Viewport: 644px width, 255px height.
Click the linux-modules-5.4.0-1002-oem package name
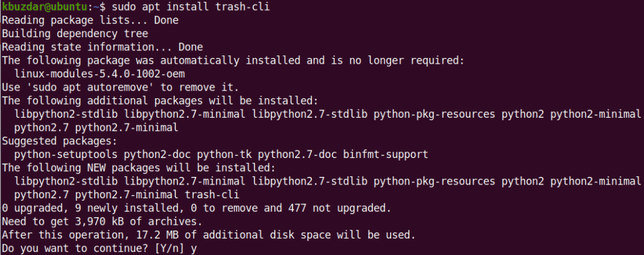[x=99, y=74]
